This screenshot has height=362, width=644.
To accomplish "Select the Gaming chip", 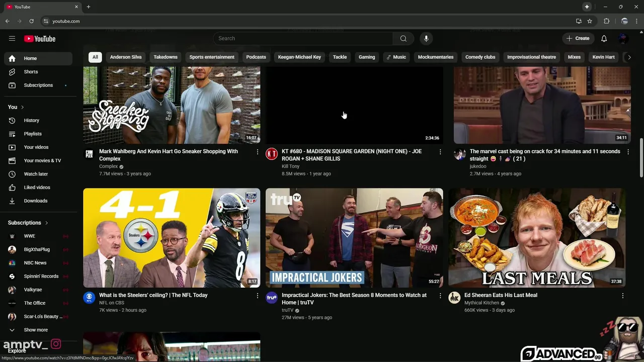I will click(x=367, y=57).
